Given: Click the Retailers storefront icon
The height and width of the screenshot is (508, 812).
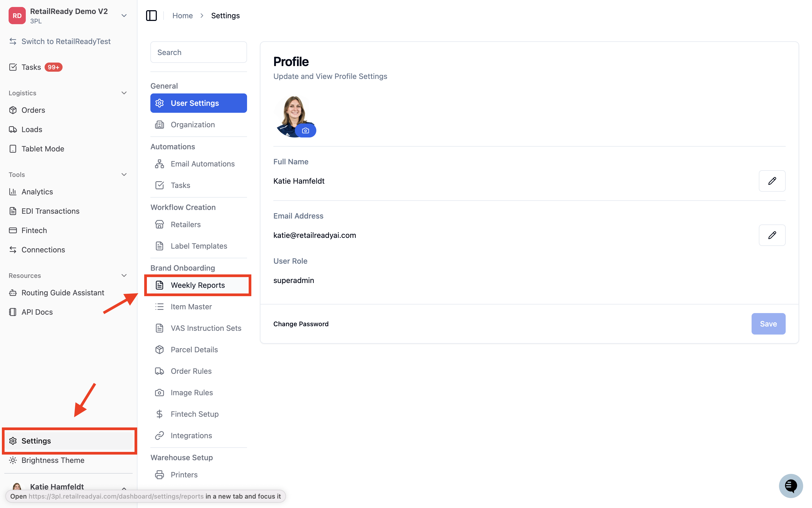Looking at the screenshot, I should (x=159, y=224).
